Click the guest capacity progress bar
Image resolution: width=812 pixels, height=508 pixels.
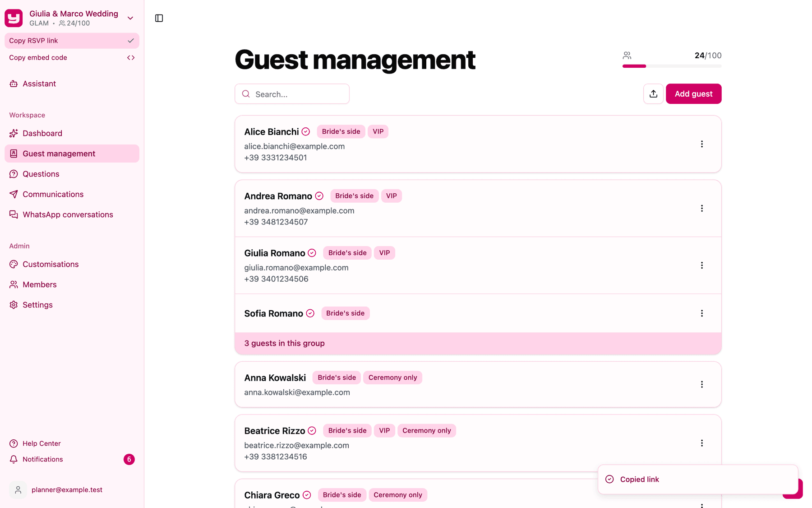672,66
